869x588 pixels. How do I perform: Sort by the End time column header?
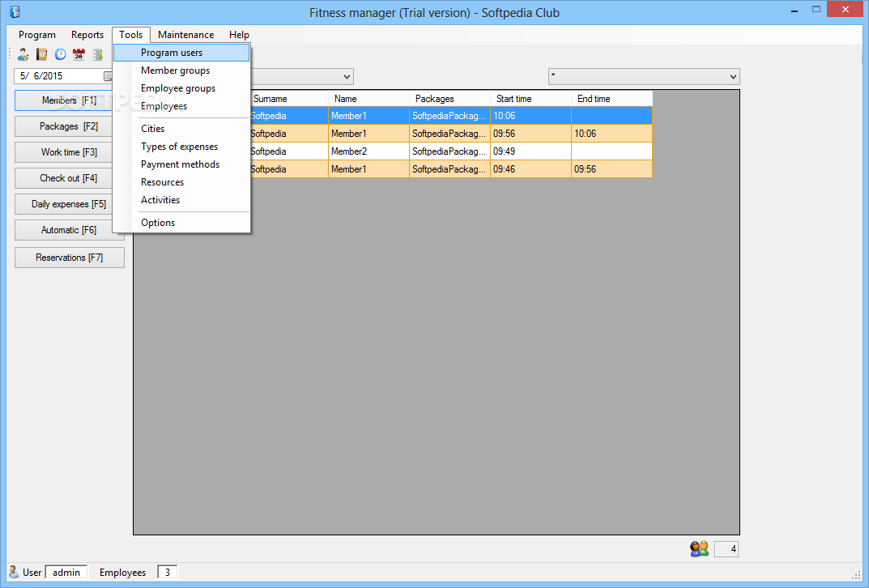611,99
